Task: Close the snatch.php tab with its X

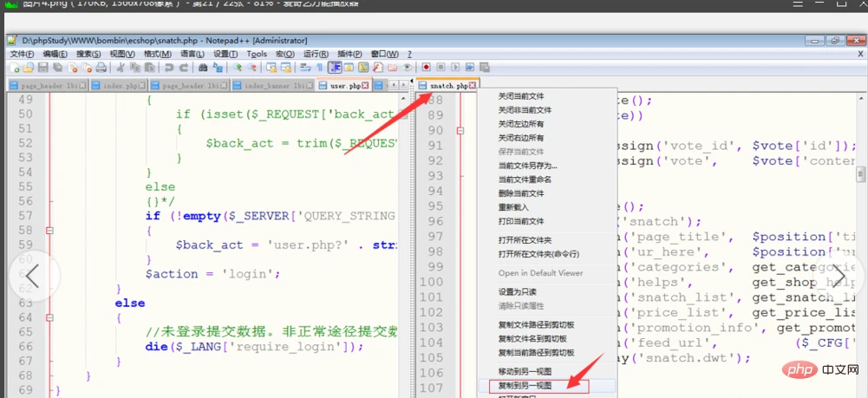Action: (x=473, y=86)
